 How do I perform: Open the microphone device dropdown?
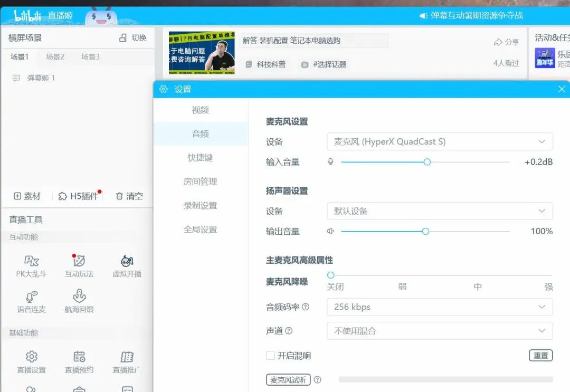440,141
